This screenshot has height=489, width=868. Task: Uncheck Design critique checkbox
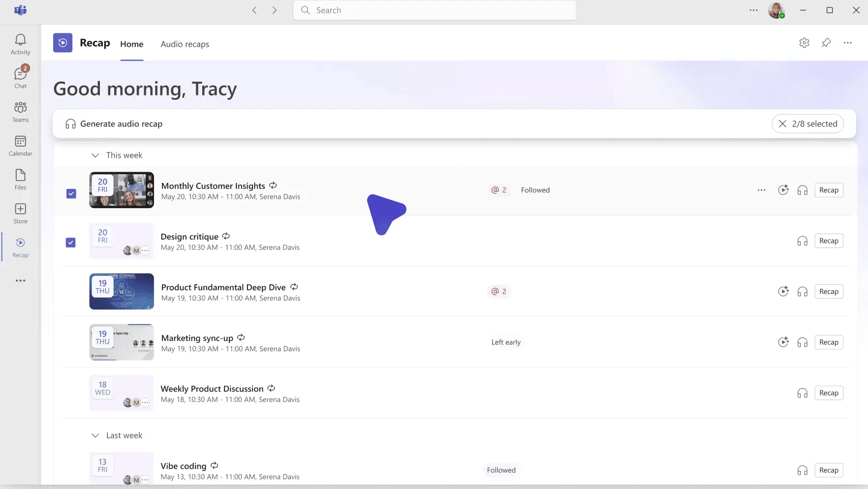tap(71, 243)
